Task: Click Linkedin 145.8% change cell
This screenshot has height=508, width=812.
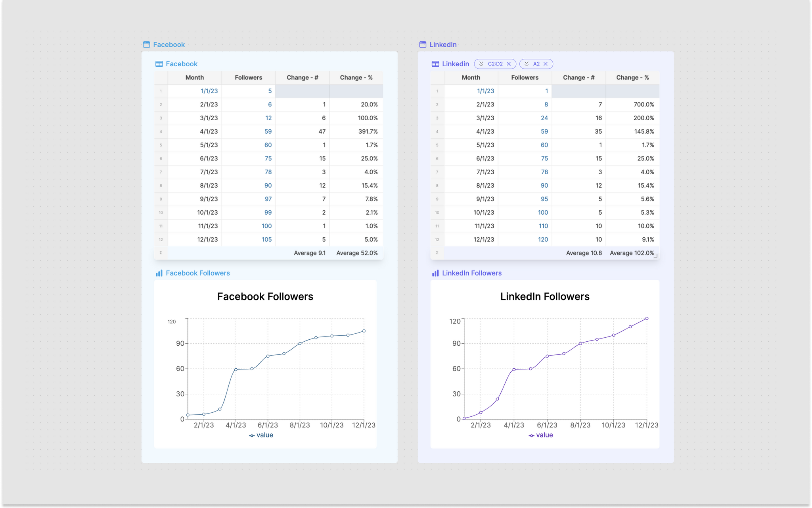Action: click(633, 131)
